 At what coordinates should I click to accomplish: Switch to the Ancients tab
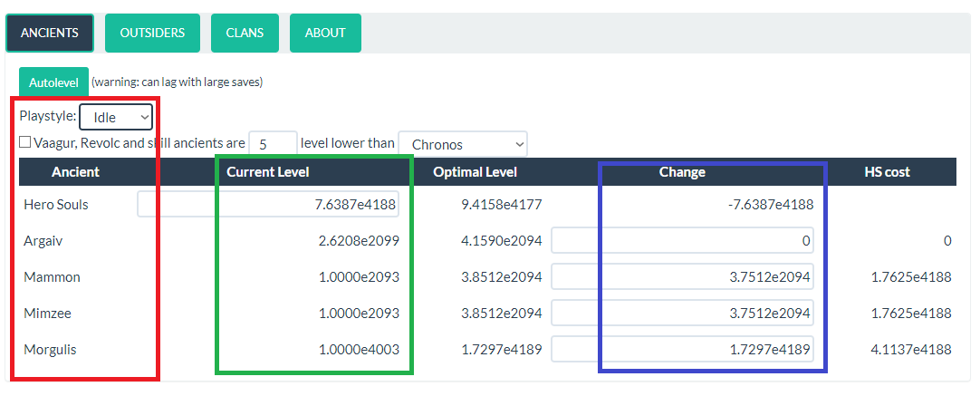50,33
